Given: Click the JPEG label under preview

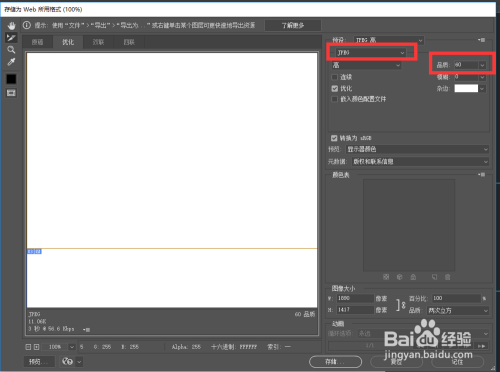Looking at the screenshot, I should tap(34, 314).
